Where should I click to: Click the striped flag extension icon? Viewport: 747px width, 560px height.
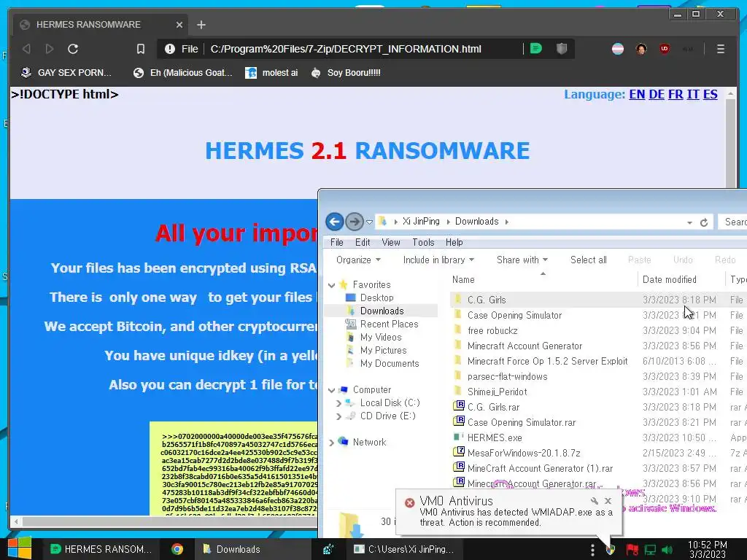[618, 49]
